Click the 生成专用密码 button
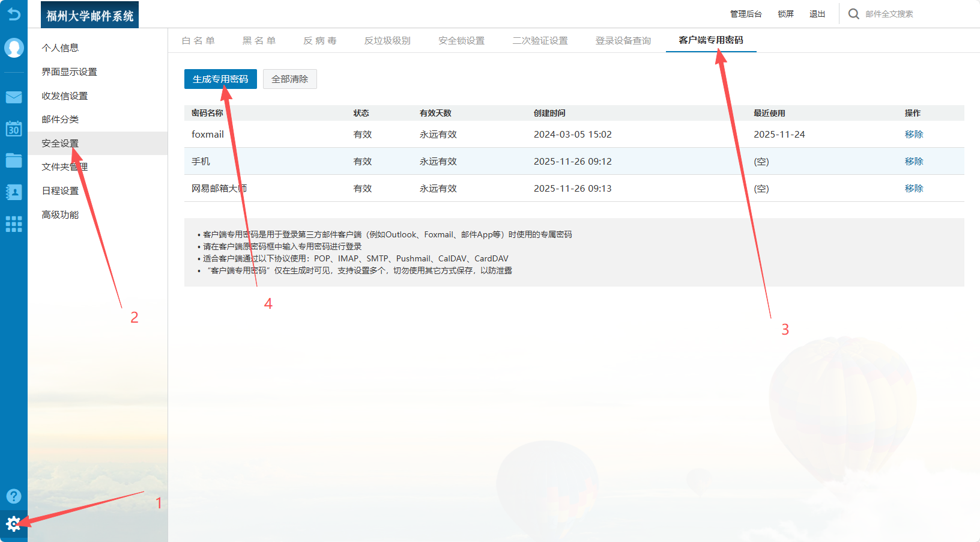 point(220,79)
